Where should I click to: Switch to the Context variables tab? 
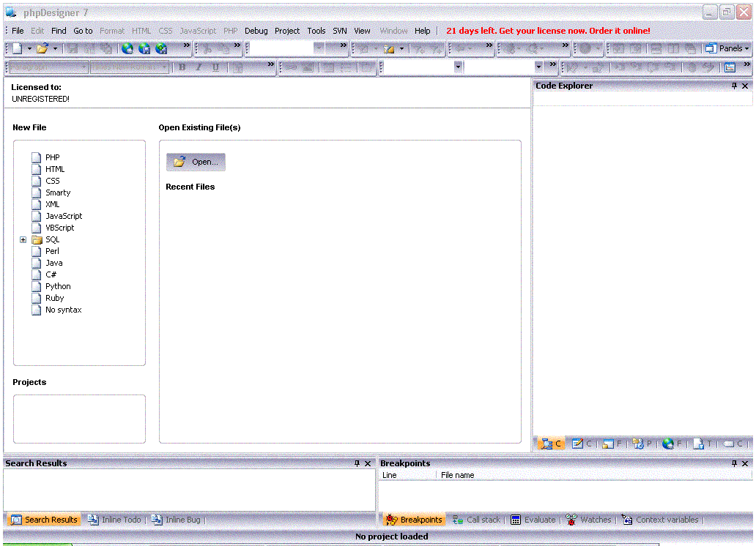(x=659, y=520)
